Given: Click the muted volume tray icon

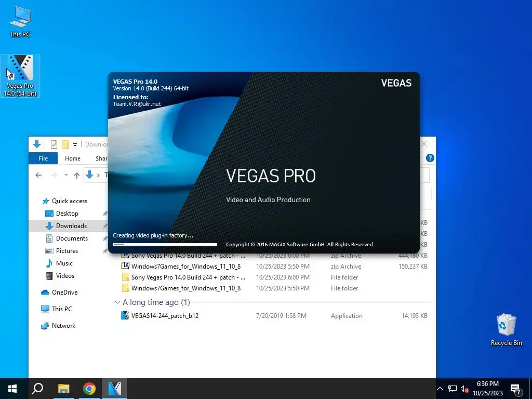Looking at the screenshot, I should 464,389.
